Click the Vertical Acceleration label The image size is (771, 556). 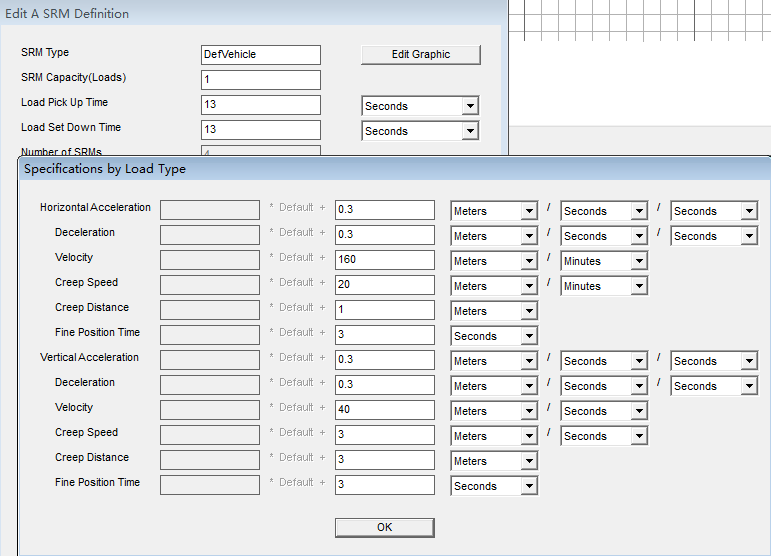point(89,357)
